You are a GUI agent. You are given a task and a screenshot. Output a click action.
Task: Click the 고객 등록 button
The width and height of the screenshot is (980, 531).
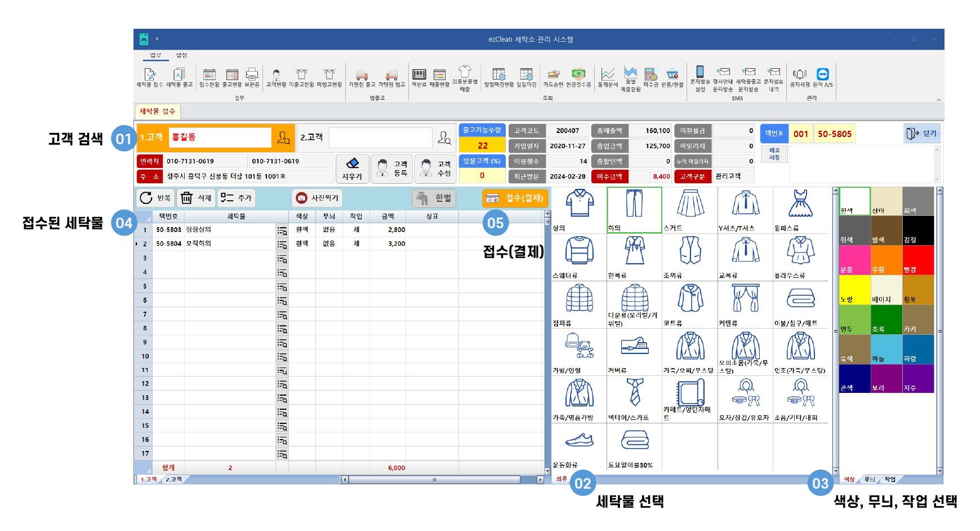tap(392, 169)
